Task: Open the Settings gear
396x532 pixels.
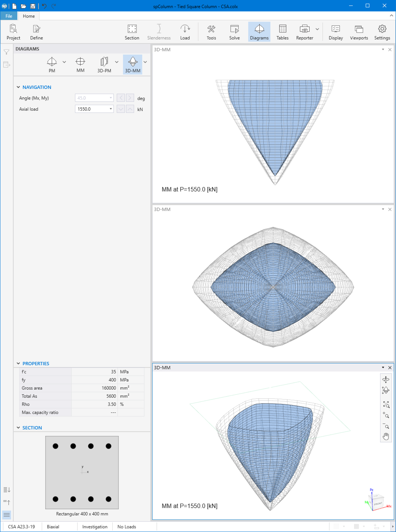Action: 382,32
